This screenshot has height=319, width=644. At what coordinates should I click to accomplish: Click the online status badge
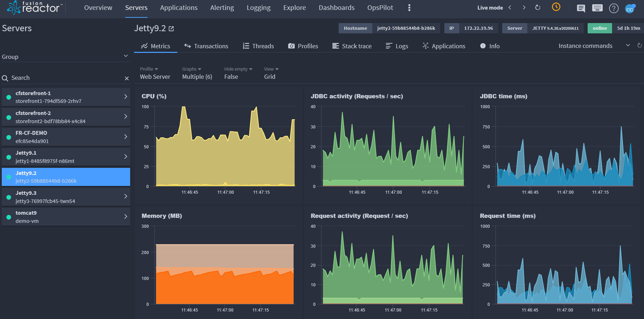600,28
